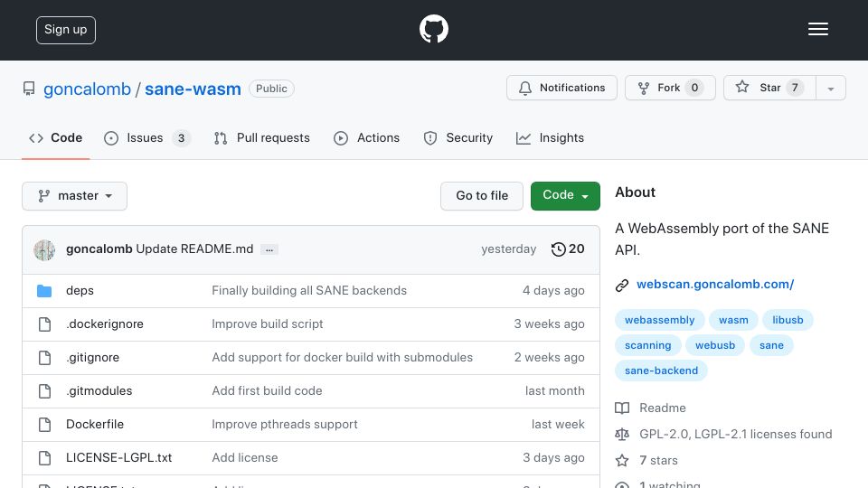Open 'Improve pthreads support' commit message
This screenshot has width=868, height=488.
[x=285, y=425]
